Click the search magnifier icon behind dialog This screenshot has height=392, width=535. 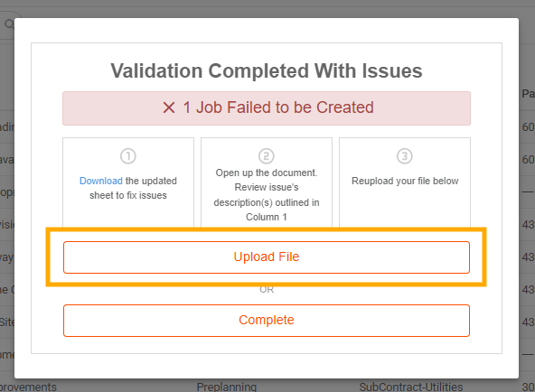tap(9, 24)
